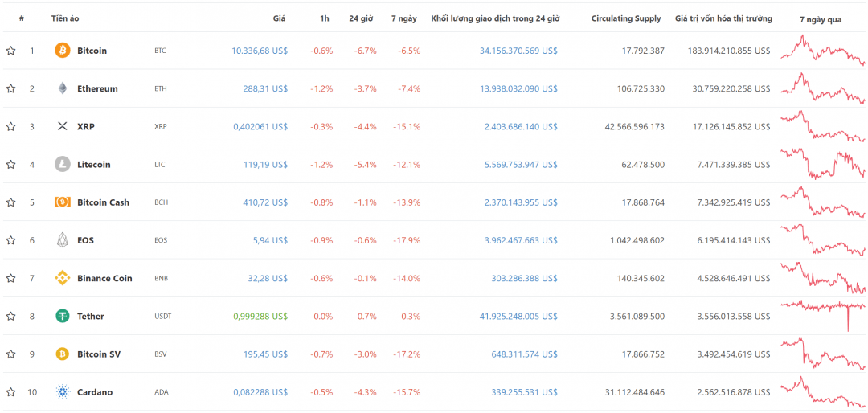Screen dimensions: 868x413
Task: Open the Bitcoin SV name link
Action: [x=99, y=354]
